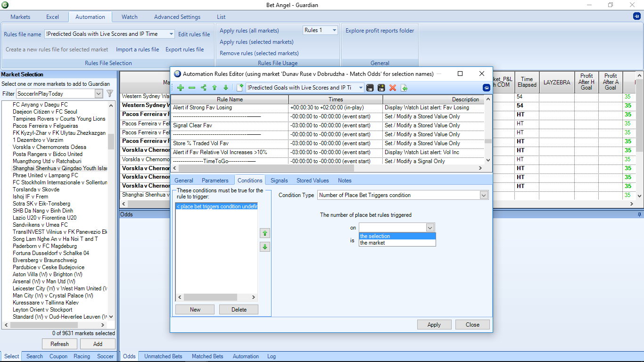This screenshot has height=362, width=644.
Task: Switch to the Excel ribbon tab
Action: [x=53, y=17]
